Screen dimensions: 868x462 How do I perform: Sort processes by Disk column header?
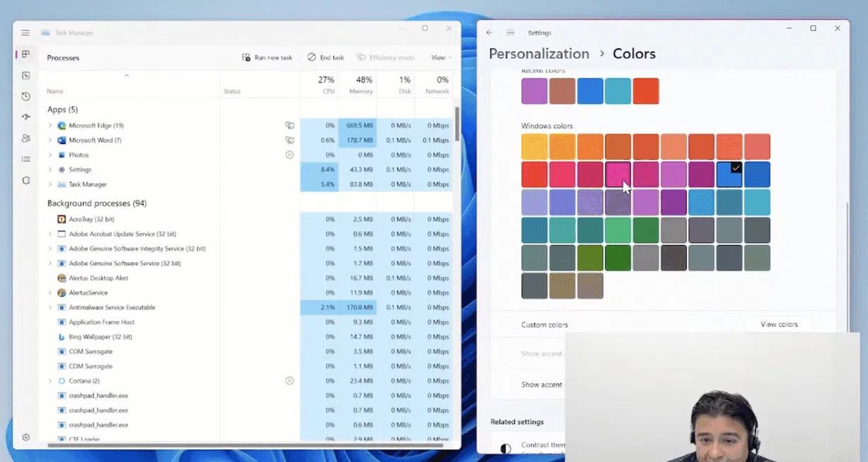(395, 85)
